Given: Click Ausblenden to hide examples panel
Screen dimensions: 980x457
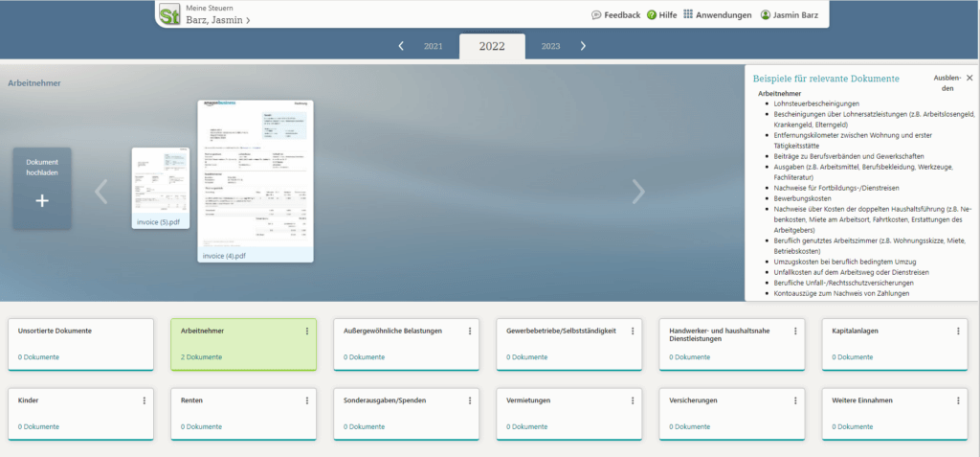Looking at the screenshot, I should tap(946, 82).
